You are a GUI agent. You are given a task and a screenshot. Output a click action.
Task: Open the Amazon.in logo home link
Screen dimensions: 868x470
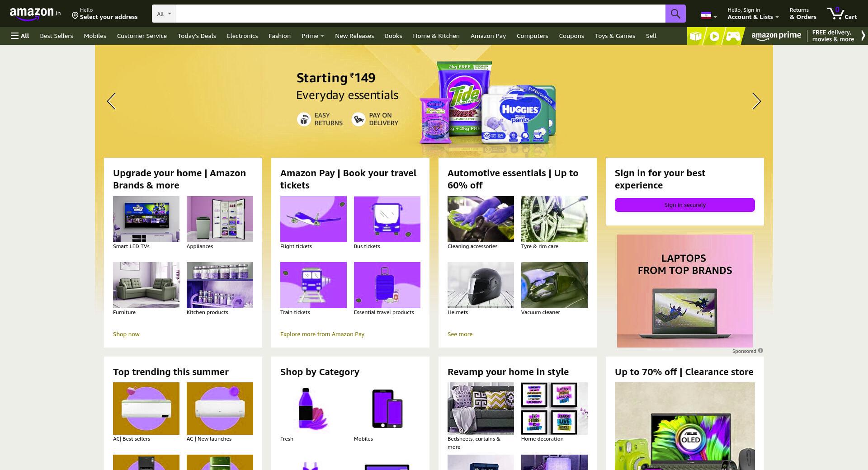point(35,14)
